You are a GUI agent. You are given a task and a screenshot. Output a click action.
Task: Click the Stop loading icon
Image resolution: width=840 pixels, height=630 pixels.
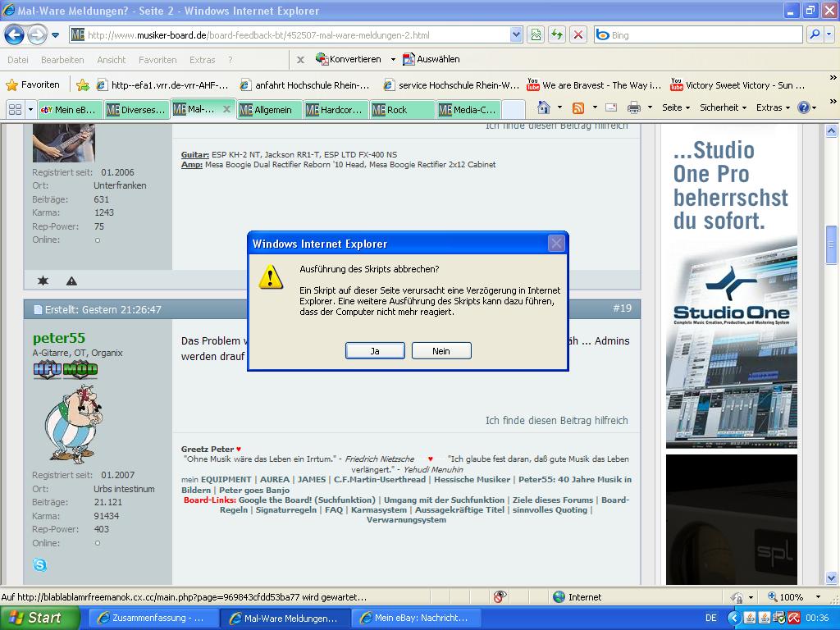pos(578,35)
